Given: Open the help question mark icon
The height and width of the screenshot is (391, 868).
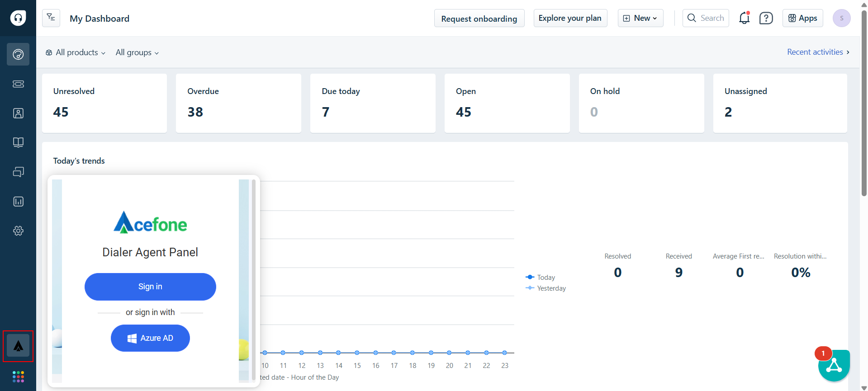Looking at the screenshot, I should (766, 18).
